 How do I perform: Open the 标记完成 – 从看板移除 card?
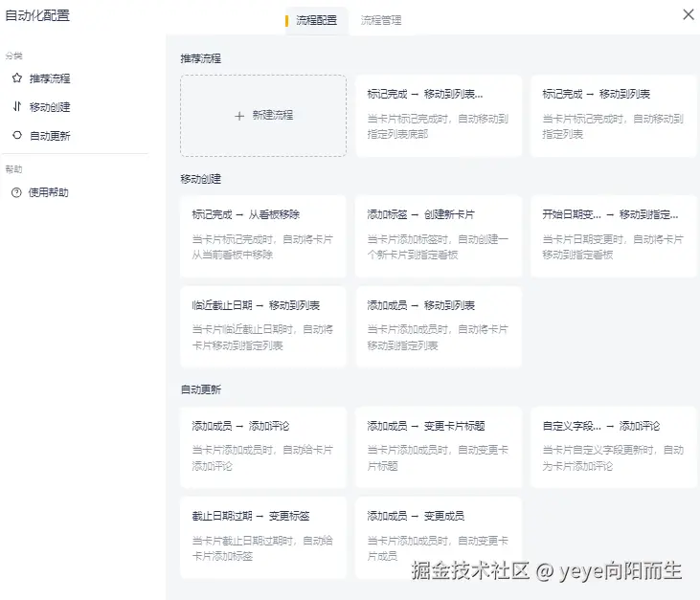pos(263,236)
